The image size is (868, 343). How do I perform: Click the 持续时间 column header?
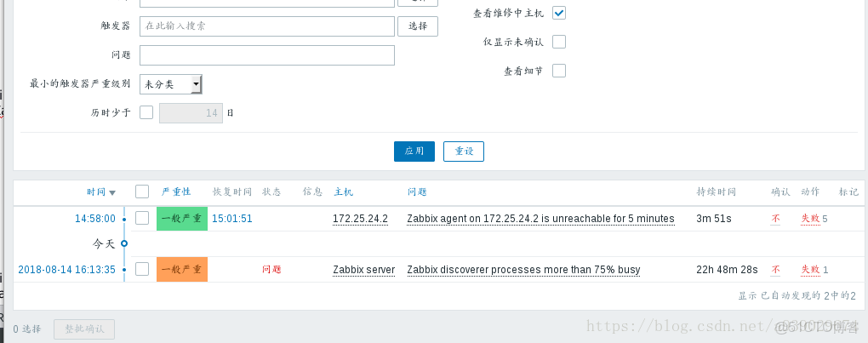[717, 192]
